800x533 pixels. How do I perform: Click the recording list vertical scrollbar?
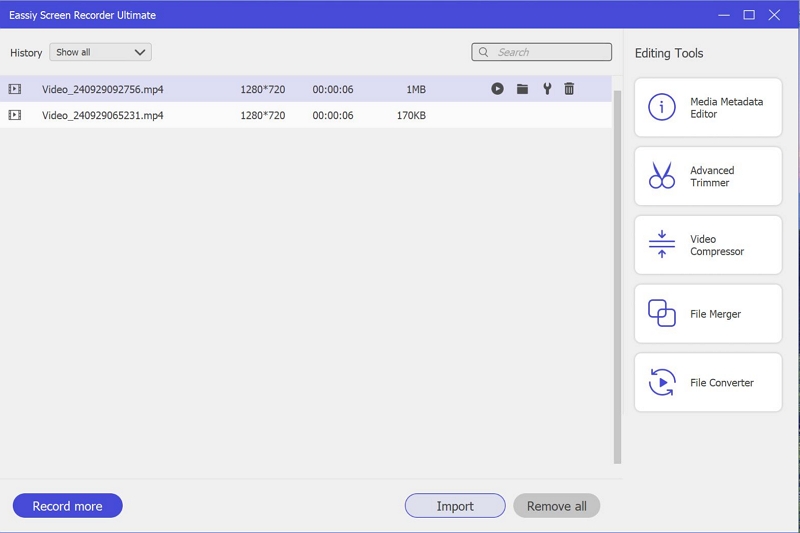click(x=617, y=277)
